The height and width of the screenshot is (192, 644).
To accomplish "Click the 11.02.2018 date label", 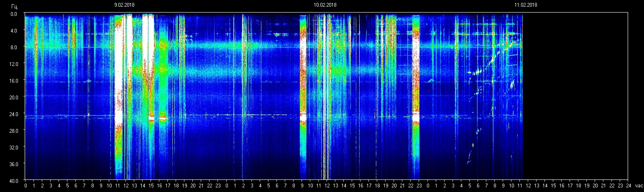I will tap(526, 5).
